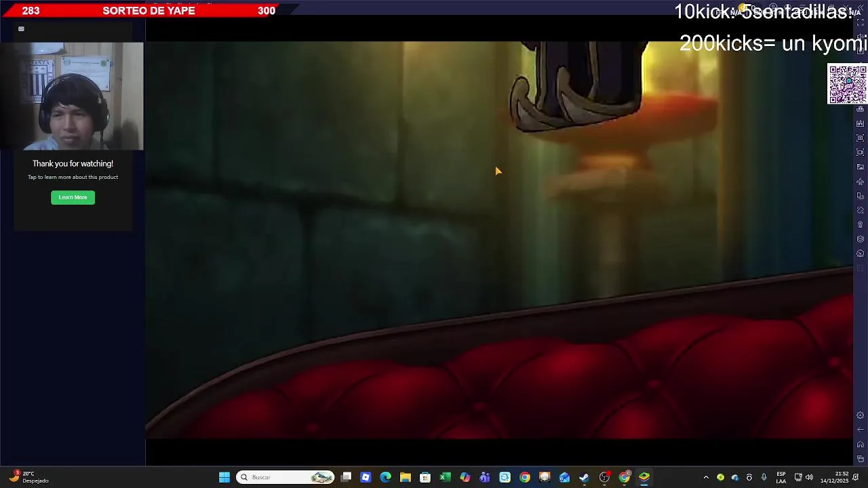
Task: Open Copilot from the taskbar
Action: pyautogui.click(x=465, y=477)
